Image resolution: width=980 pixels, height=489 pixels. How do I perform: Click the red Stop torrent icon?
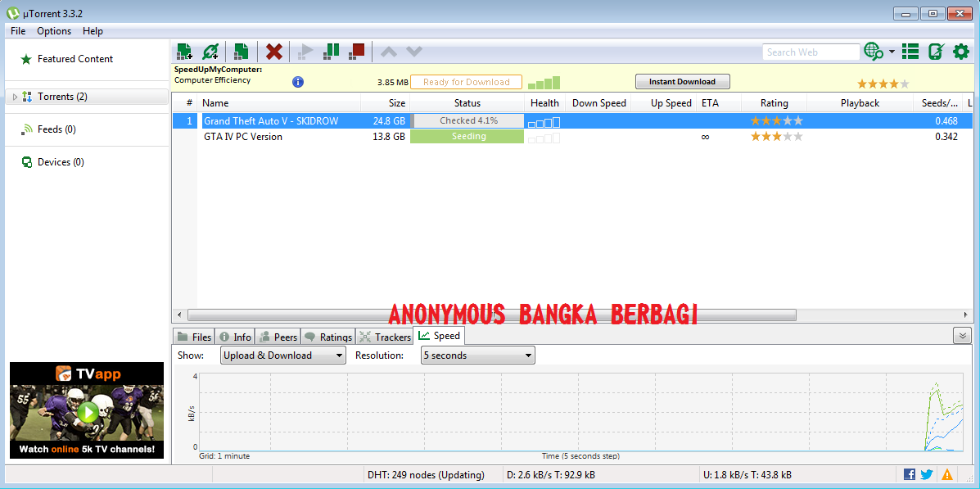tap(357, 52)
